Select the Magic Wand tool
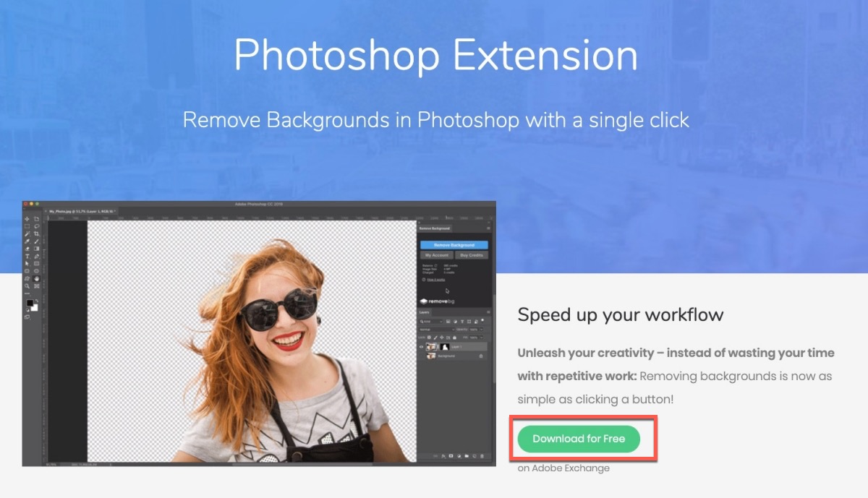 (x=27, y=234)
